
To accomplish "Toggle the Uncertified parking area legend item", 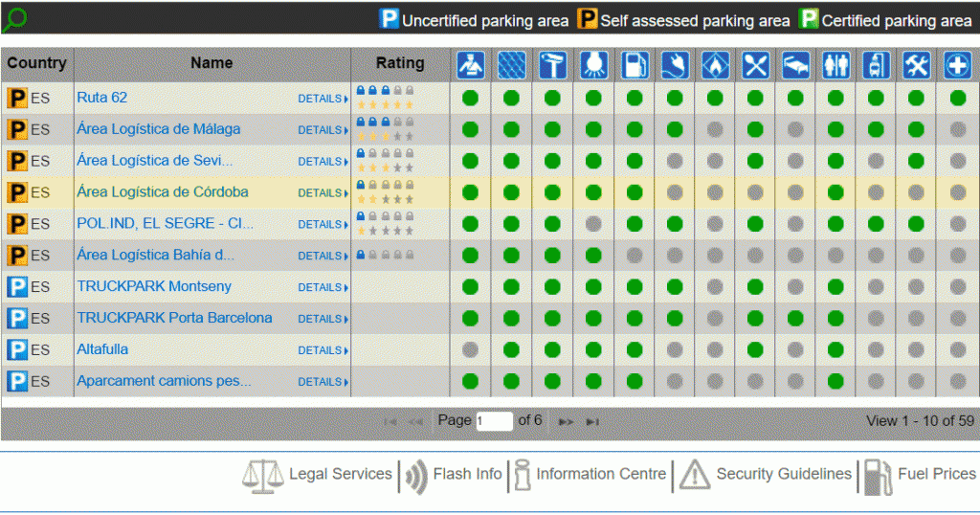I will click(474, 20).
